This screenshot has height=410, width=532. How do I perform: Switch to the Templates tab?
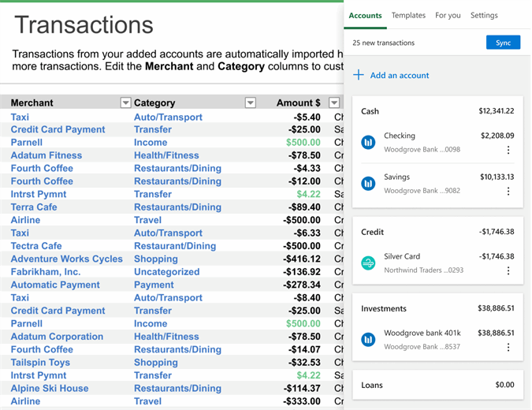point(408,15)
